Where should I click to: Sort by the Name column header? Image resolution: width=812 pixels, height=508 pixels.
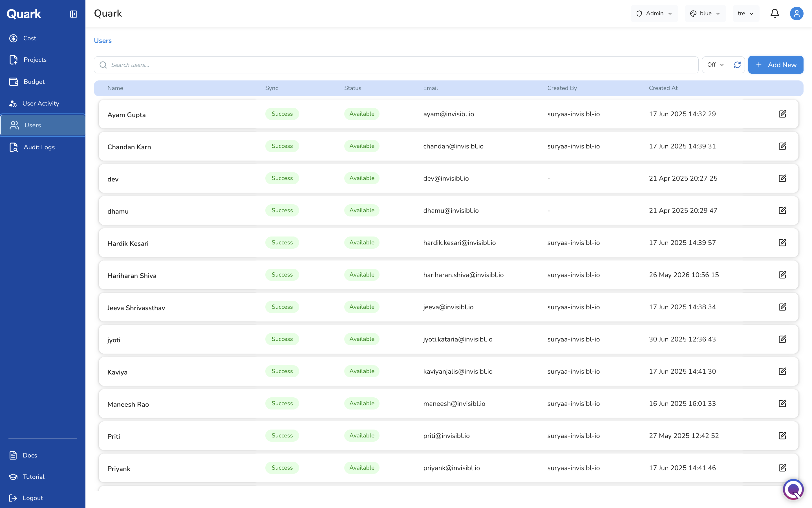(115, 88)
